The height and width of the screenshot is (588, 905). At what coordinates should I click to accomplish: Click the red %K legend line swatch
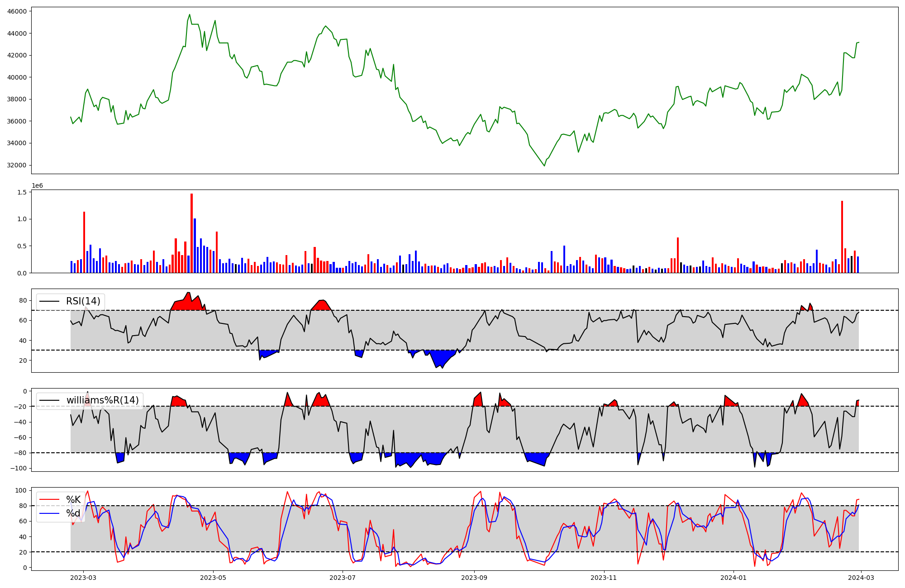[x=50, y=500]
